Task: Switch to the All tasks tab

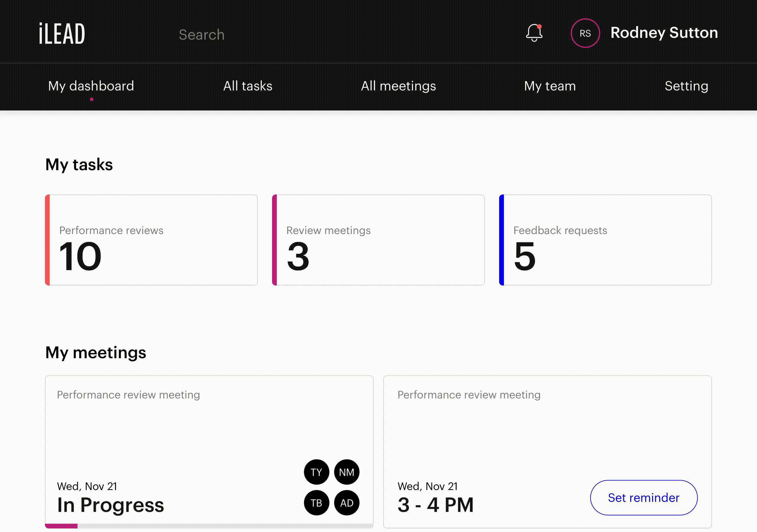Action: (248, 86)
